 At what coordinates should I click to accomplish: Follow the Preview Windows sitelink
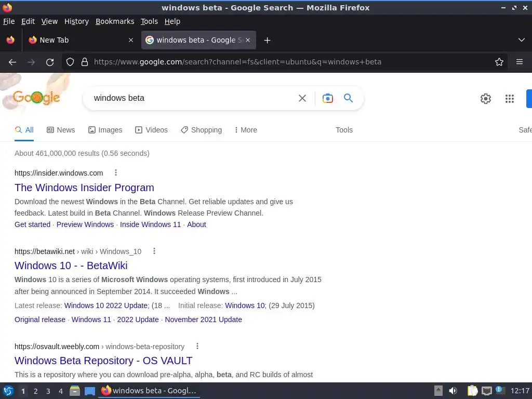pyautogui.click(x=85, y=224)
